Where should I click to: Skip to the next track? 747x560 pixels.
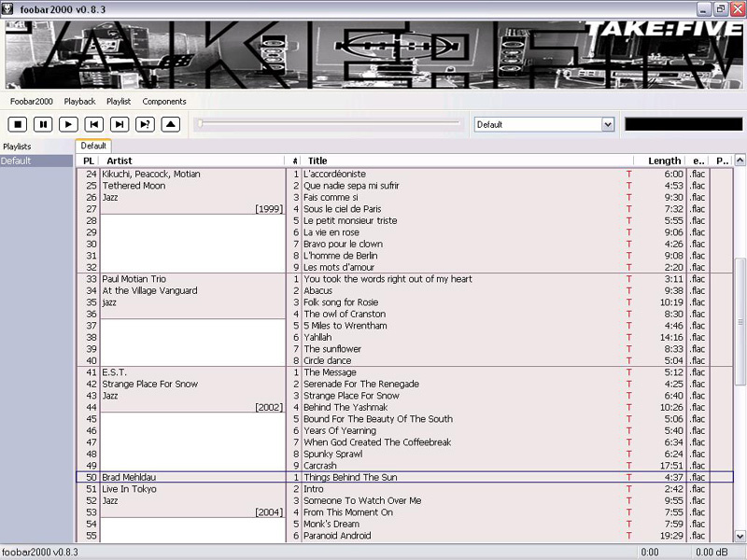[119, 124]
